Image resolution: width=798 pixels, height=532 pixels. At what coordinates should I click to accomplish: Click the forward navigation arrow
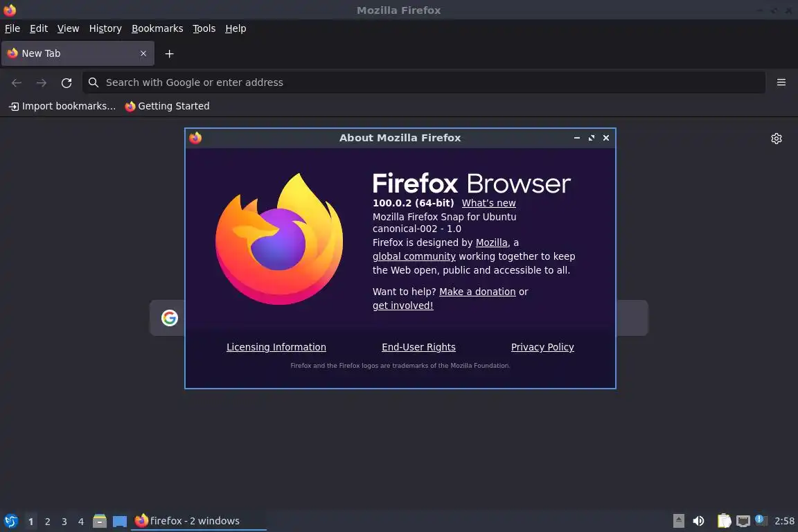(42, 82)
